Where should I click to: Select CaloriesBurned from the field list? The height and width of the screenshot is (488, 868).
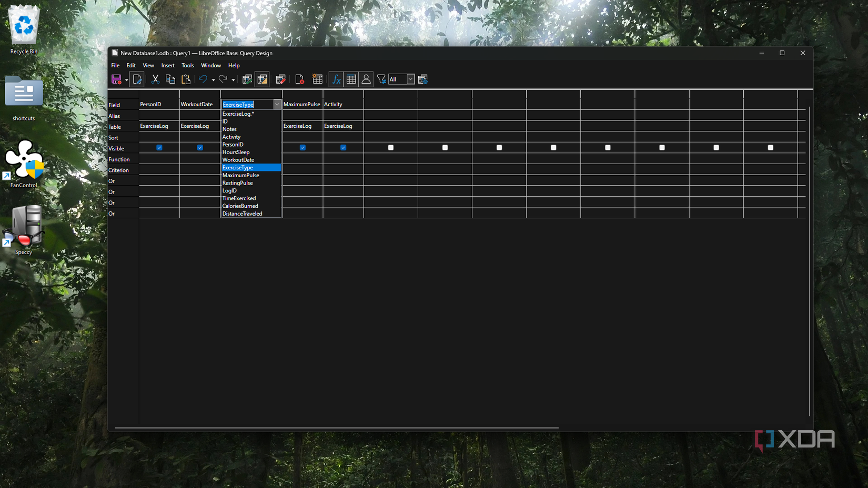(240, 206)
